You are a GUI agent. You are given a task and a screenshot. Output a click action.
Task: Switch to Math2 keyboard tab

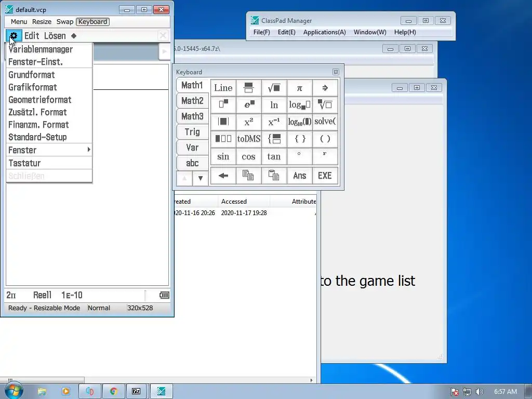[192, 101]
